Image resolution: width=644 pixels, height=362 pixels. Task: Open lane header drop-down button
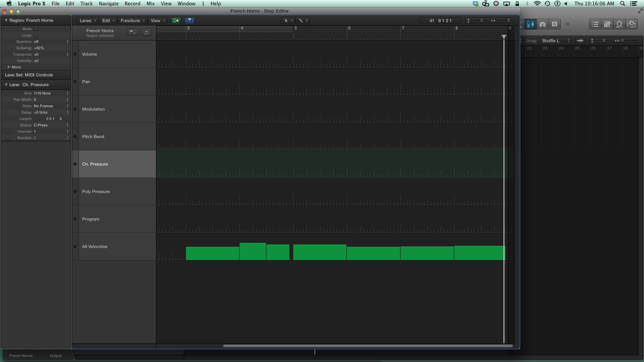(146, 32)
